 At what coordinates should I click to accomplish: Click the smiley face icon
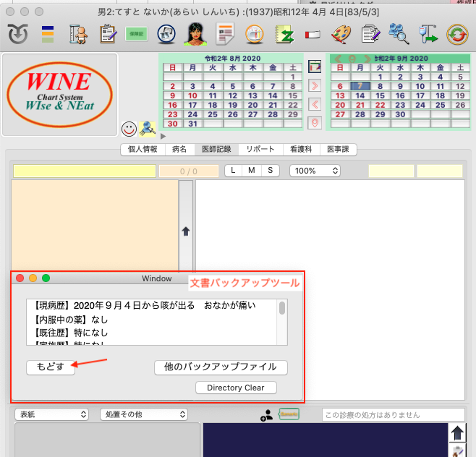[129, 129]
